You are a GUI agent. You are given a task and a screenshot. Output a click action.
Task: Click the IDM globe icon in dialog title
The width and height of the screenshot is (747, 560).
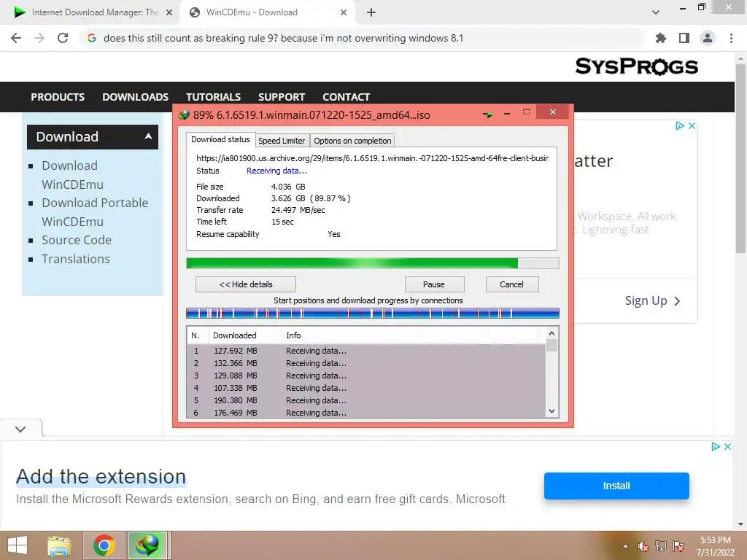[183, 114]
